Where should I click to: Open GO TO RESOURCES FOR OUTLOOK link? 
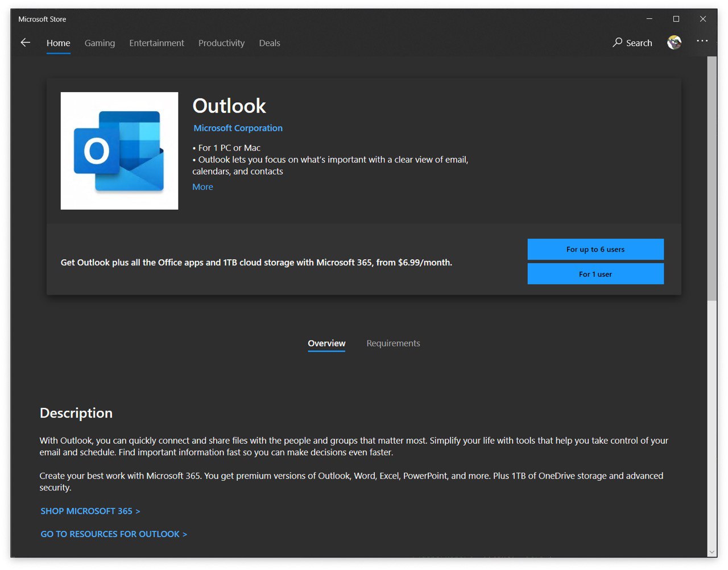114,534
